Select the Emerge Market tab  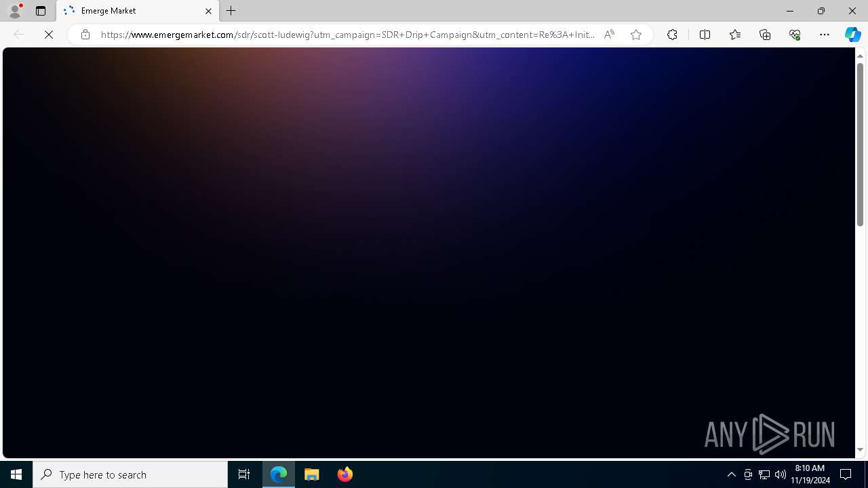[138, 11]
